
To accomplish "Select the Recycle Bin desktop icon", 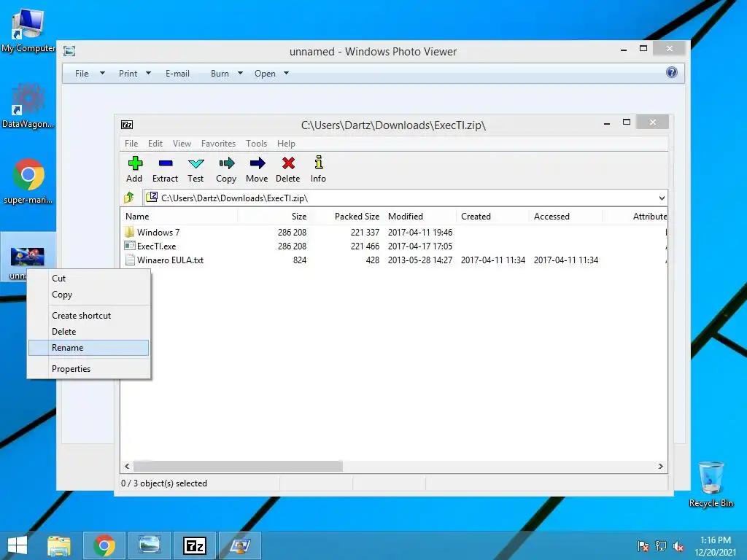I will (711, 484).
